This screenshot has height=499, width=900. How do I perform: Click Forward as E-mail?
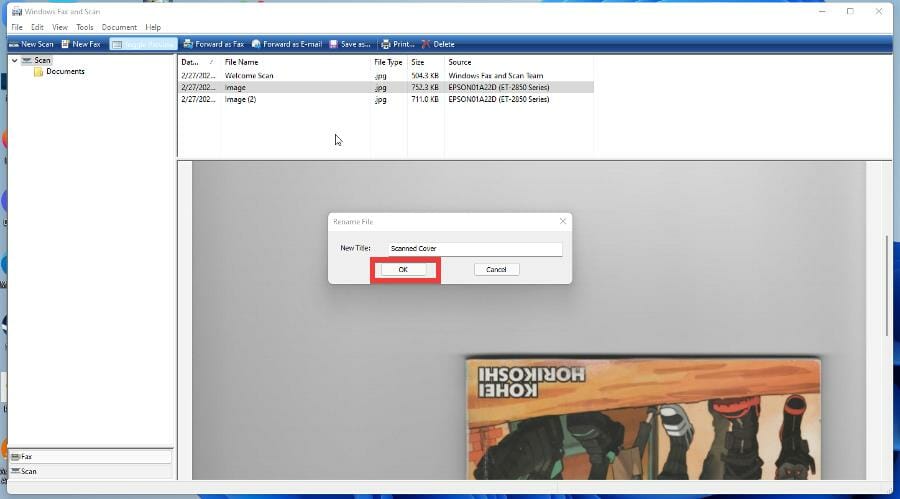287,44
